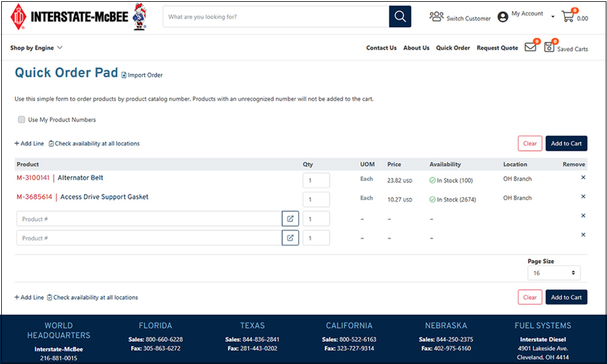
Task: Open the shopping cart icon
Action: point(568,16)
